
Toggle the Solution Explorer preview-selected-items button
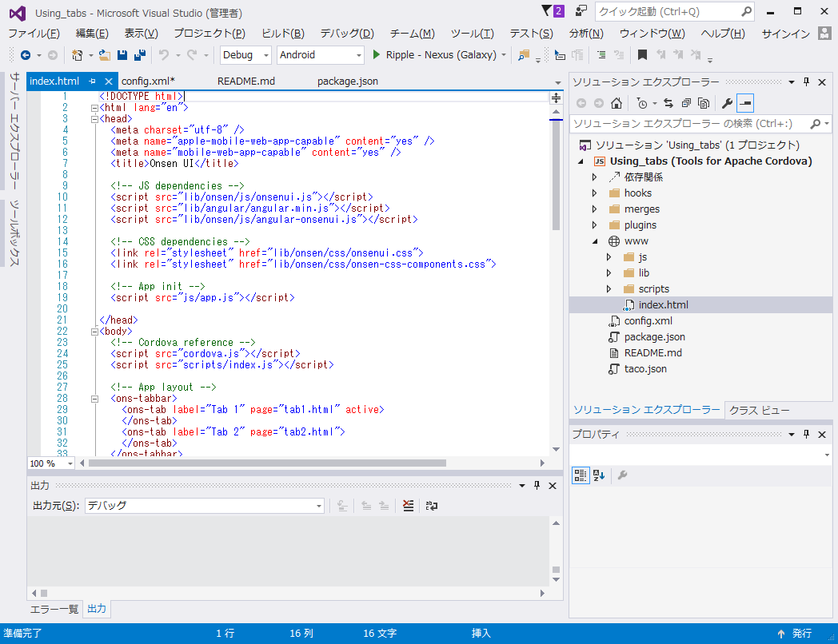coord(745,103)
